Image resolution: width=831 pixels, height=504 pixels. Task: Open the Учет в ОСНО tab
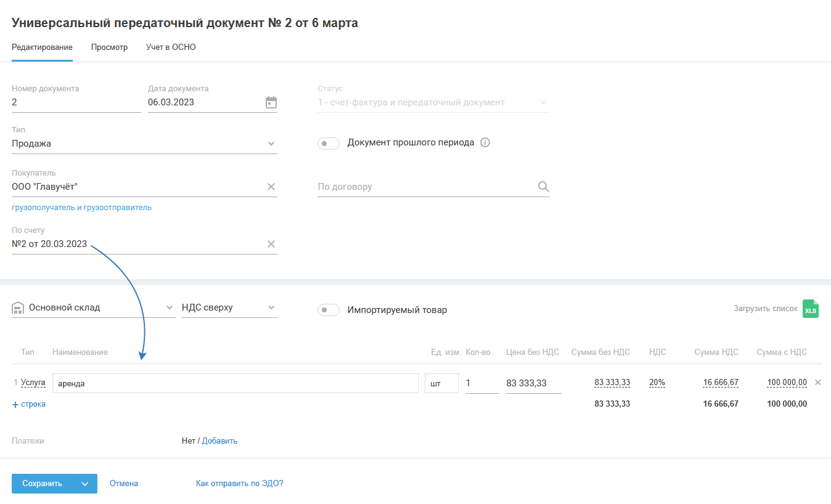(x=171, y=47)
